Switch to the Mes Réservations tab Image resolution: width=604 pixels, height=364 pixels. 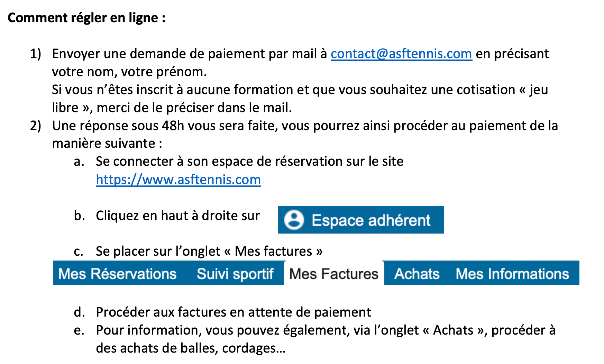(117, 273)
